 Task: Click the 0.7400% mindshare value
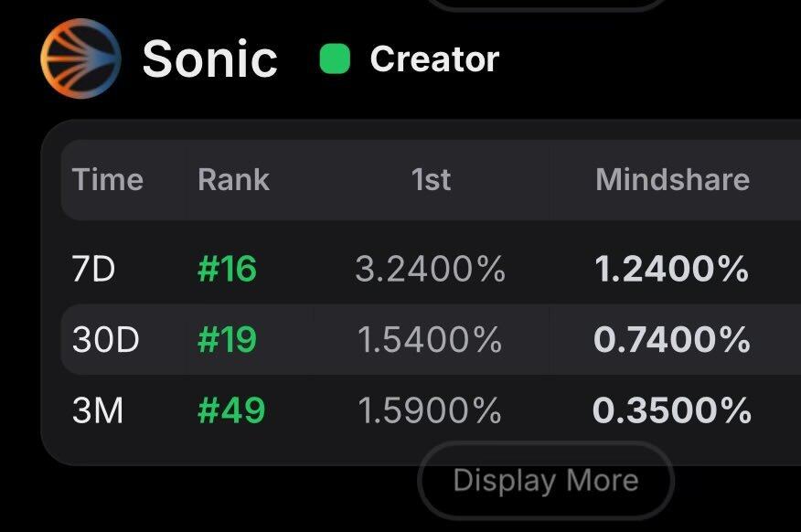pyautogui.click(x=671, y=340)
